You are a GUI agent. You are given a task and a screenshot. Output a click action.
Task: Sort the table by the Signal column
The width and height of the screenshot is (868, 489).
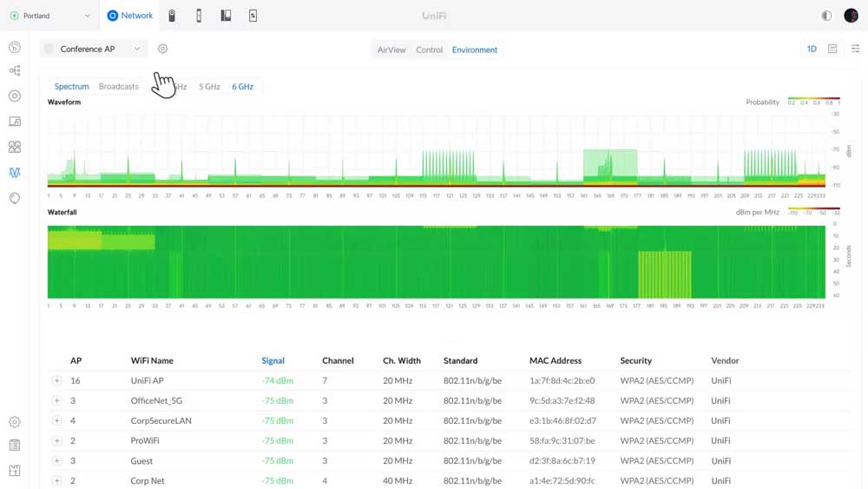[273, 360]
